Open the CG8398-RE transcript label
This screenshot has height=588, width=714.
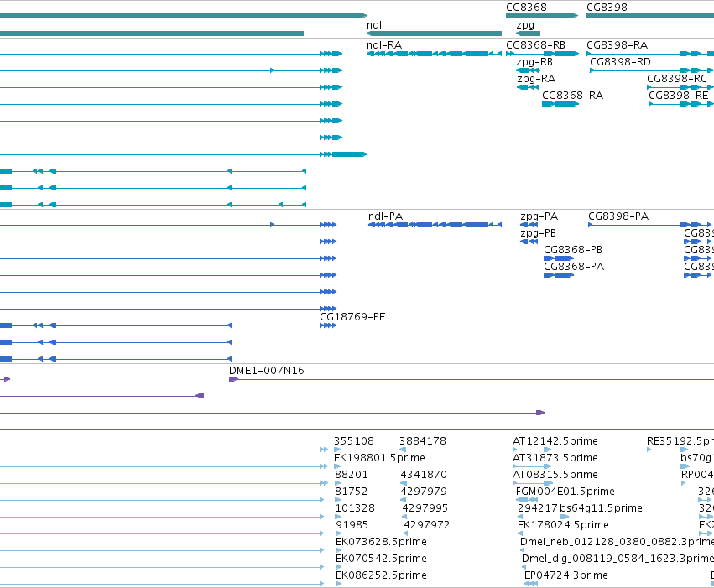(679, 96)
